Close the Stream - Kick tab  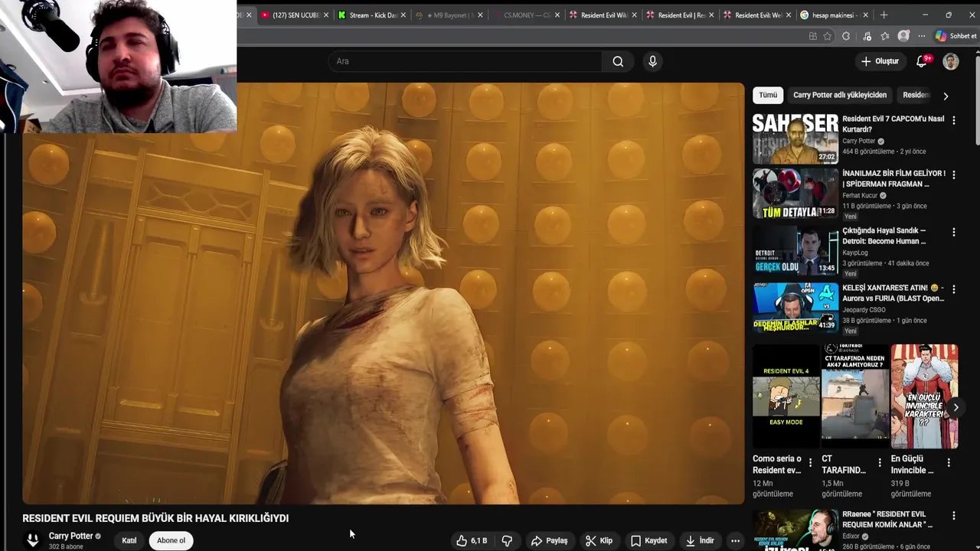coord(403,15)
